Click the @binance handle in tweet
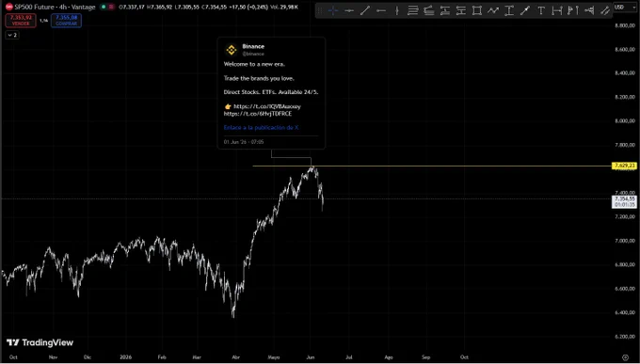The height and width of the screenshot is (364, 640). pyautogui.click(x=253, y=54)
